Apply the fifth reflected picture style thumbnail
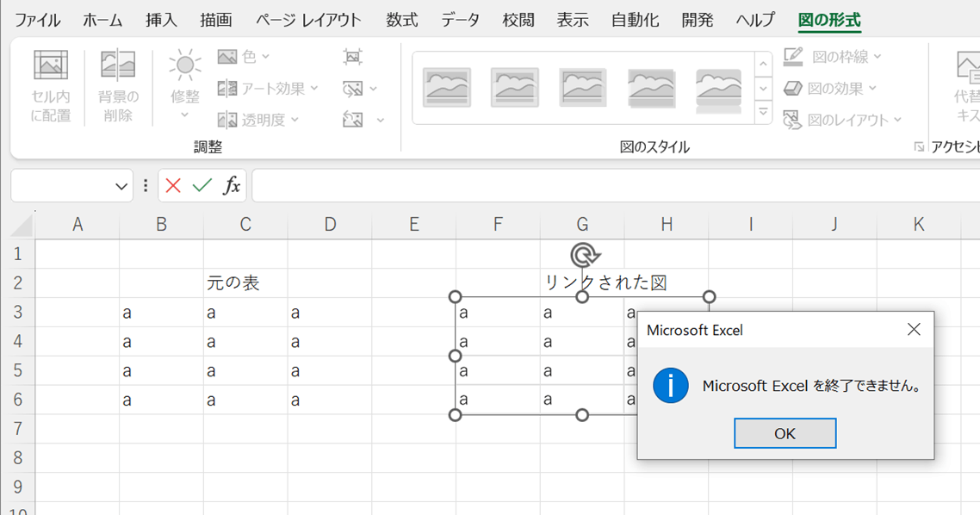The image size is (980, 515). 719,90
